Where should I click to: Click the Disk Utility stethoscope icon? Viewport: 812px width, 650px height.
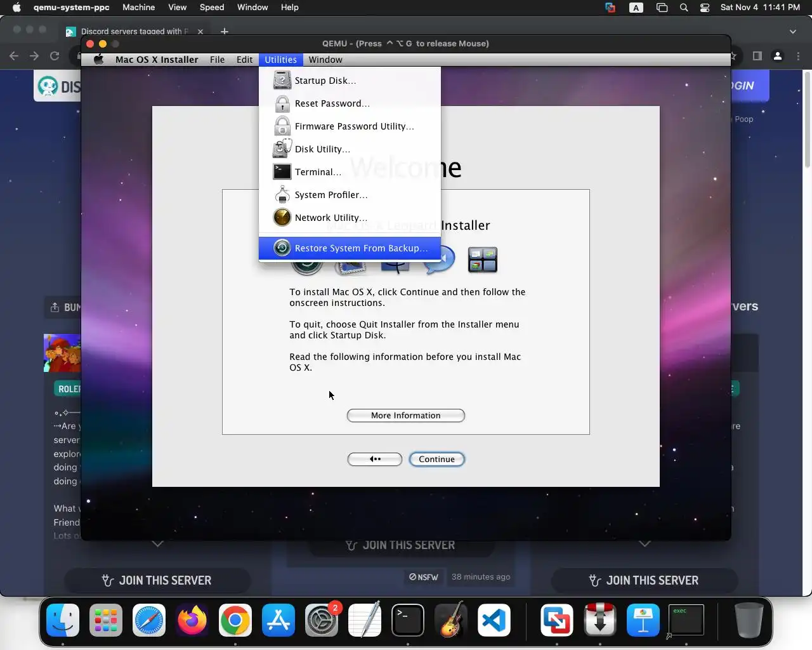(282, 149)
